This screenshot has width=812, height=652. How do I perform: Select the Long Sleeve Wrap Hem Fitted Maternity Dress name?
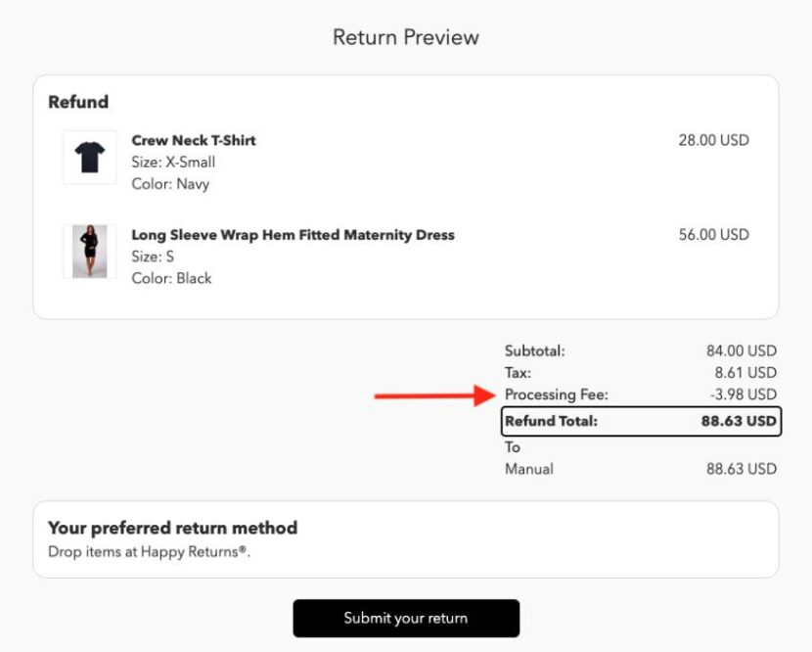293,235
